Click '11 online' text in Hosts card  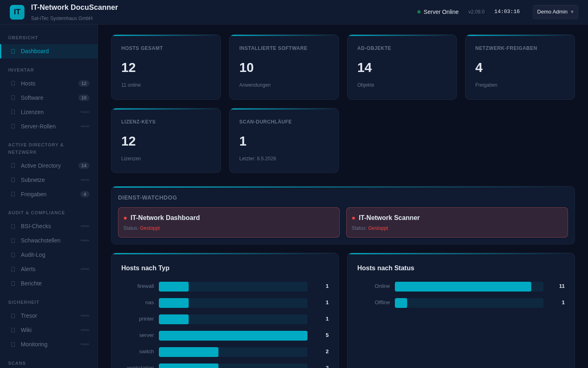click(x=131, y=85)
